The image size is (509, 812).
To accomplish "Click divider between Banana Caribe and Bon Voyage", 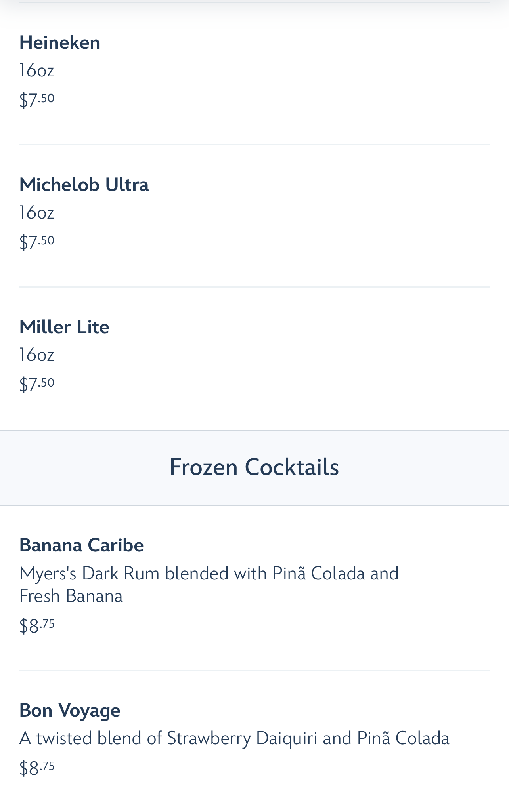I will 254,670.
